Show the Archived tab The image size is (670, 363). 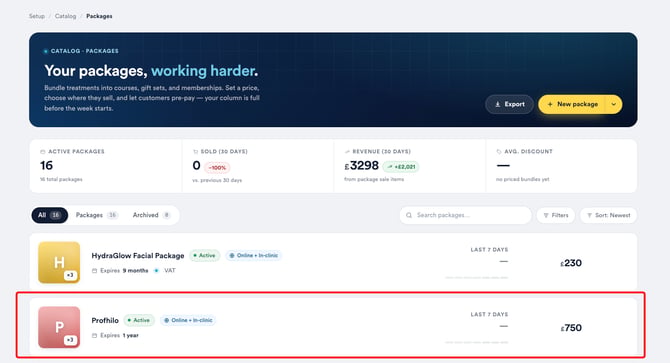pos(151,215)
